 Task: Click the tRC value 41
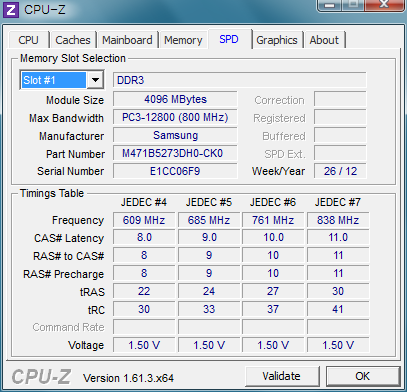coord(338,309)
